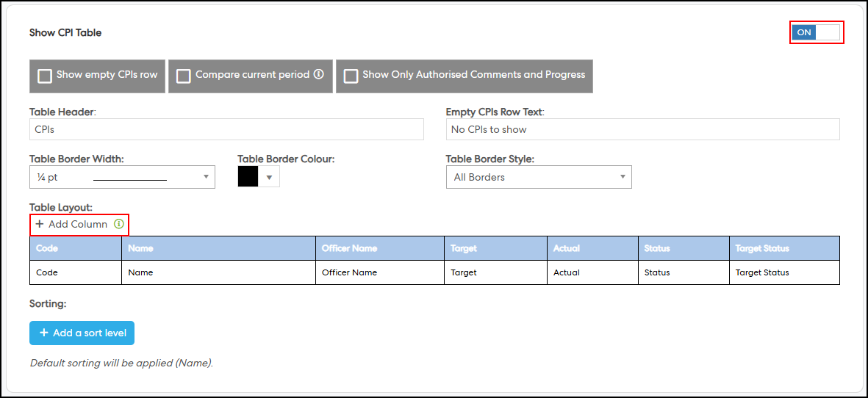This screenshot has height=398, width=868.
Task: Click into the Table Header text field
Action: (226, 129)
